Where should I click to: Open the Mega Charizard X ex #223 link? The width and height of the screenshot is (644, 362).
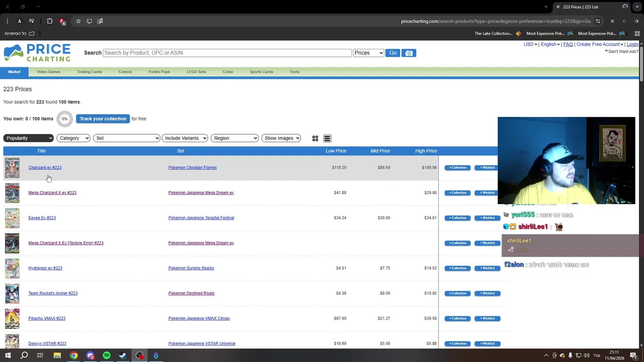pyautogui.click(x=52, y=193)
